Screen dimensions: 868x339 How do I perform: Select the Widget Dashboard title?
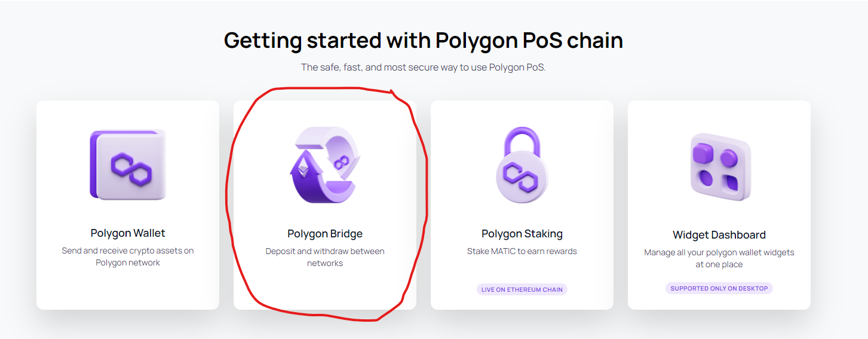(x=719, y=235)
